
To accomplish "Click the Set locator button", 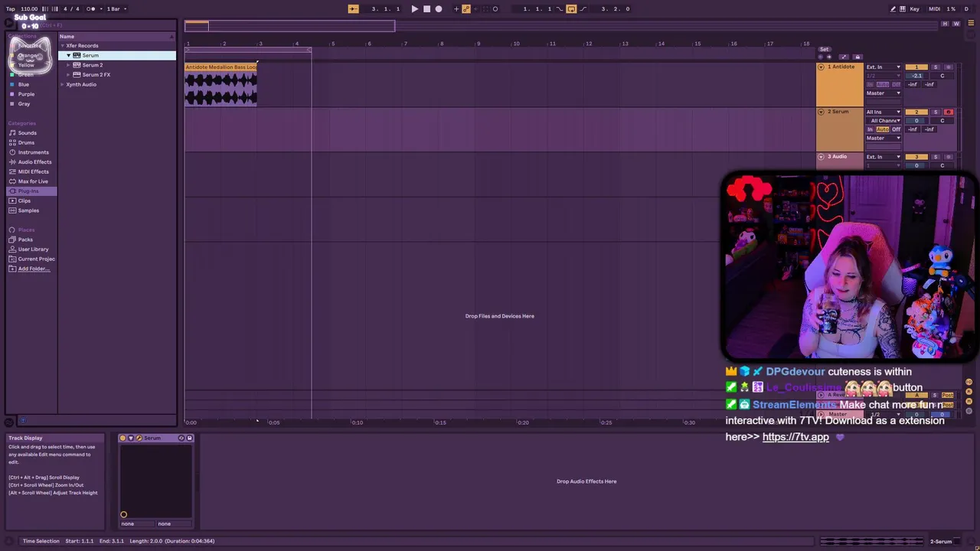I will [825, 49].
